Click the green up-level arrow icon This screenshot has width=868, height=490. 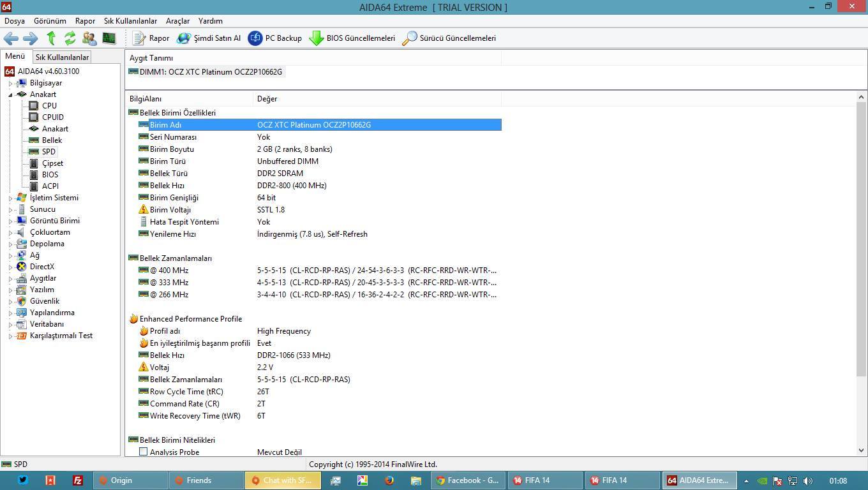tap(51, 38)
